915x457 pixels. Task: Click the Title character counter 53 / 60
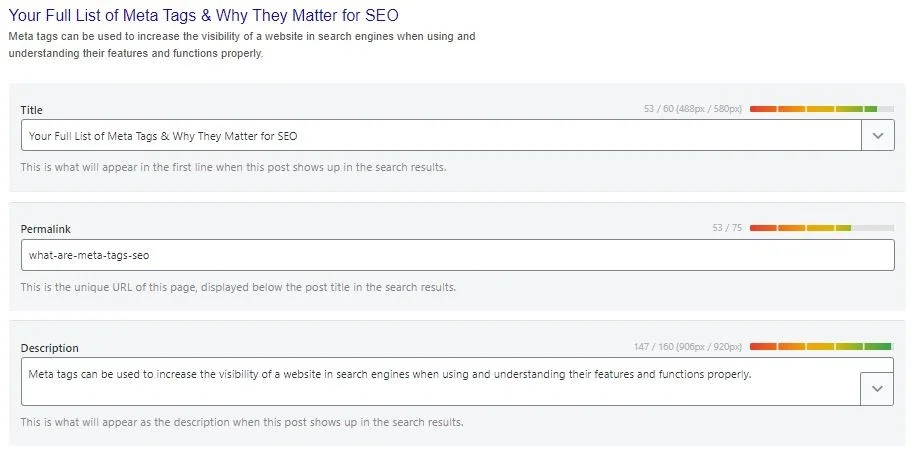(x=693, y=109)
